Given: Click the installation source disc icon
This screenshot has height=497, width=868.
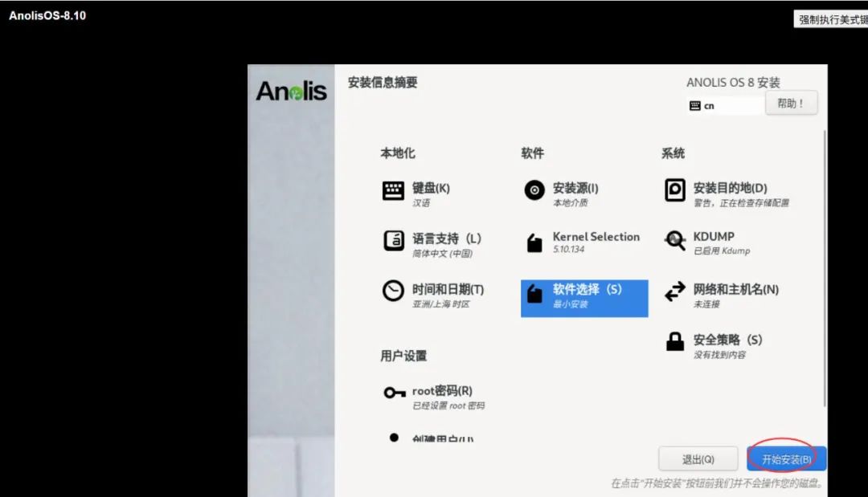Looking at the screenshot, I should (534, 190).
